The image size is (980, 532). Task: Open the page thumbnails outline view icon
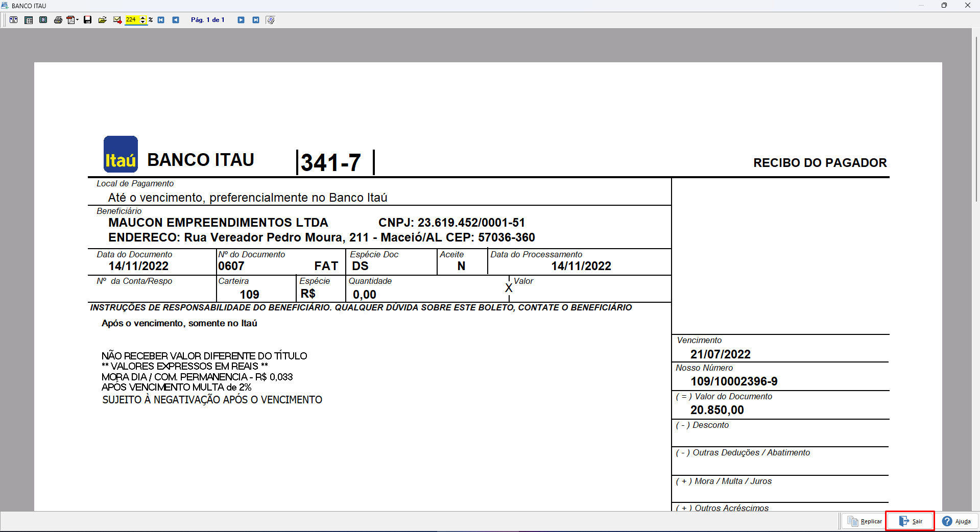coord(29,20)
